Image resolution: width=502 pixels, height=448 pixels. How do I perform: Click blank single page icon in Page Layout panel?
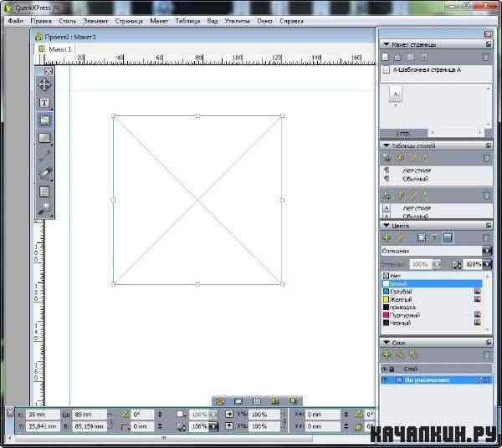pyautogui.click(x=386, y=57)
